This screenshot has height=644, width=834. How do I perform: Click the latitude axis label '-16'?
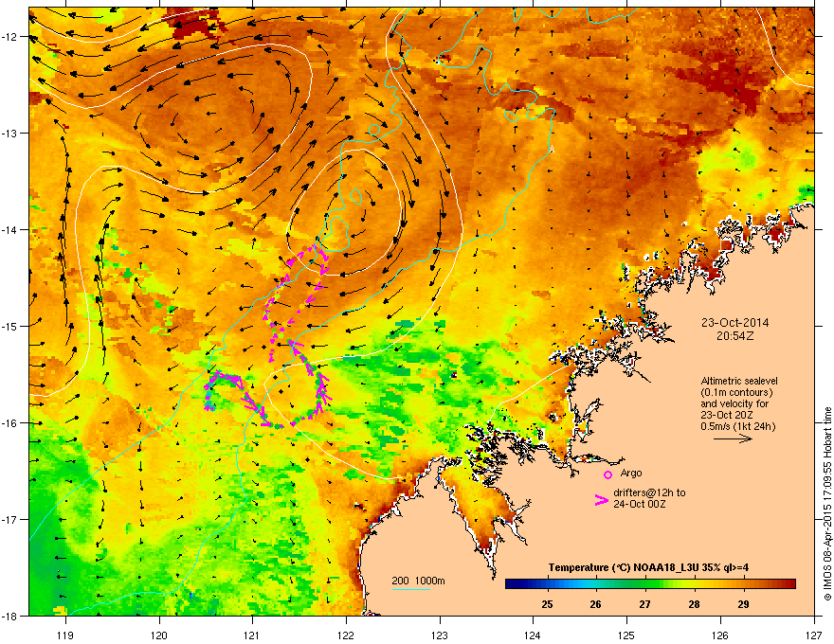point(9,423)
